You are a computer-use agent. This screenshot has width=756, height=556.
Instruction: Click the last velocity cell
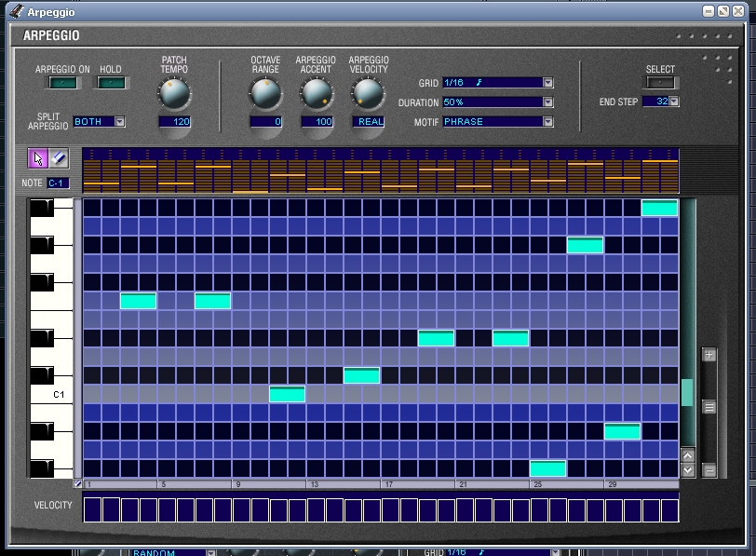[x=669, y=510]
